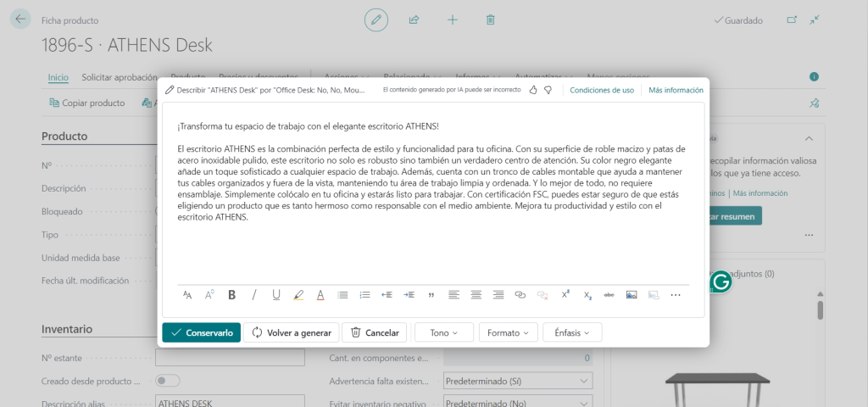Click the pin icon on action bar
Image resolution: width=868 pixels, height=407 pixels.
tap(815, 103)
